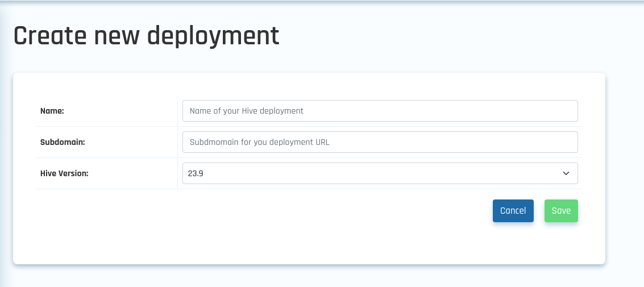The image size is (644, 287).
Task: Click the word "Create" in the heading
Action: 49,36
